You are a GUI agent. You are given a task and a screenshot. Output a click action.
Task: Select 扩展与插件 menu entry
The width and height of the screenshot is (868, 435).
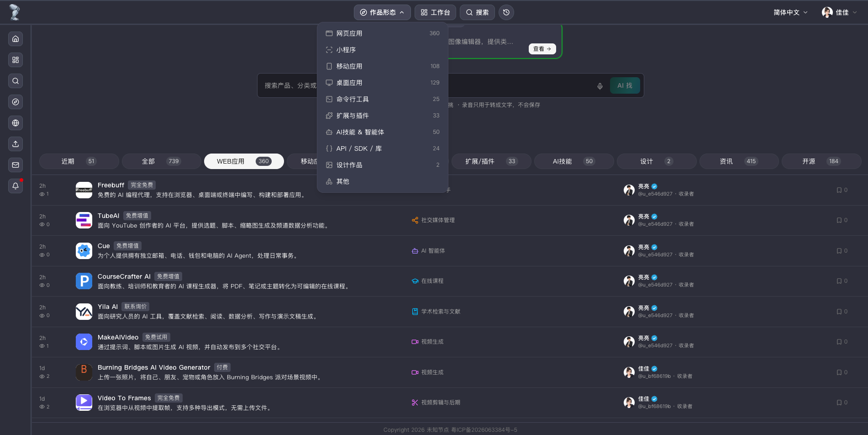383,116
